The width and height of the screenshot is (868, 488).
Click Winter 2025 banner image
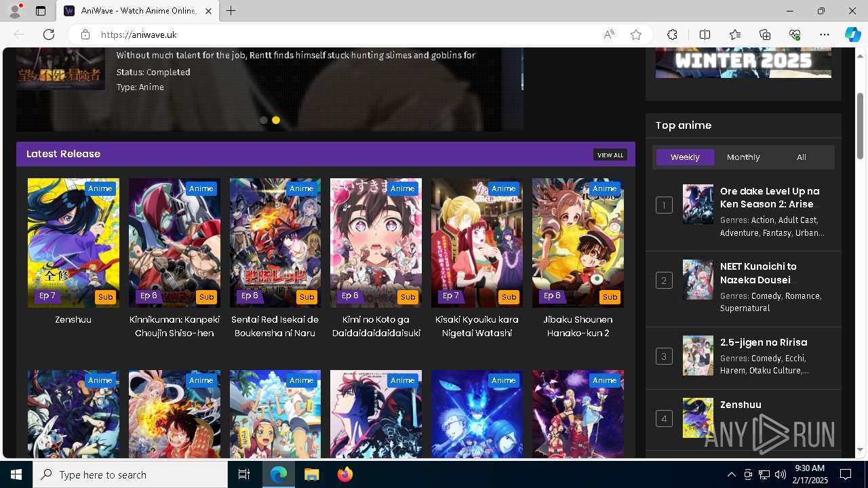(743, 62)
